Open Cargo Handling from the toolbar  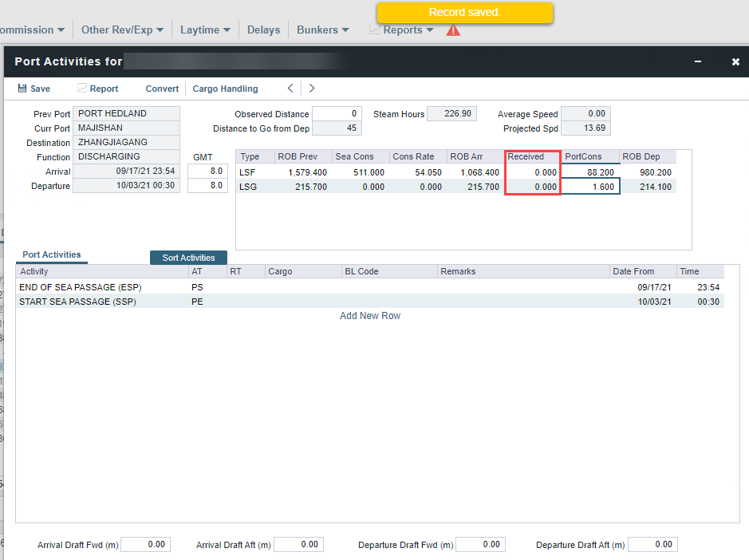[x=225, y=89]
